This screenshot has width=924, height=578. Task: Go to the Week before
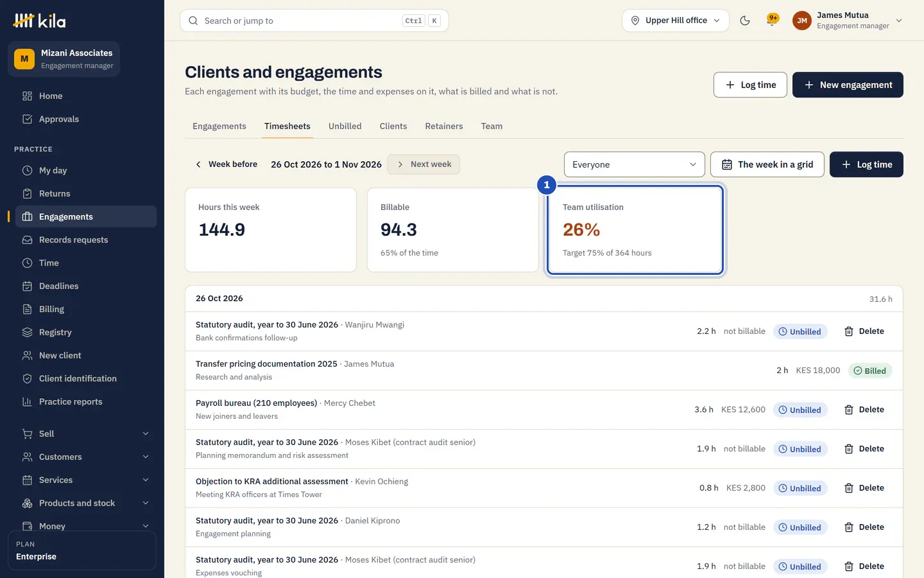226,164
